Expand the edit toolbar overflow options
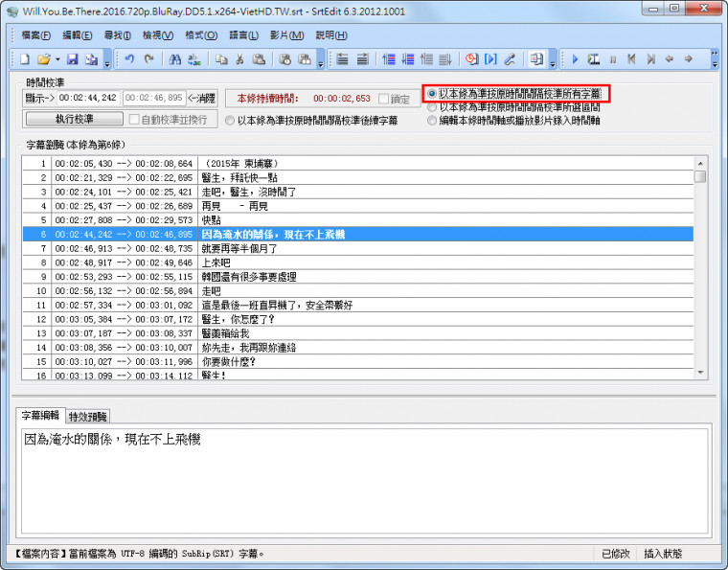 (x=320, y=62)
